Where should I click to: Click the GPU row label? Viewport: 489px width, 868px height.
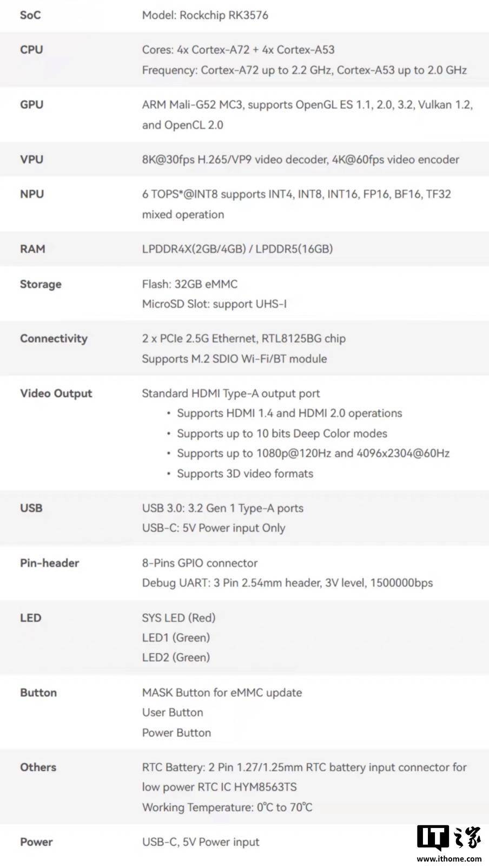31,104
